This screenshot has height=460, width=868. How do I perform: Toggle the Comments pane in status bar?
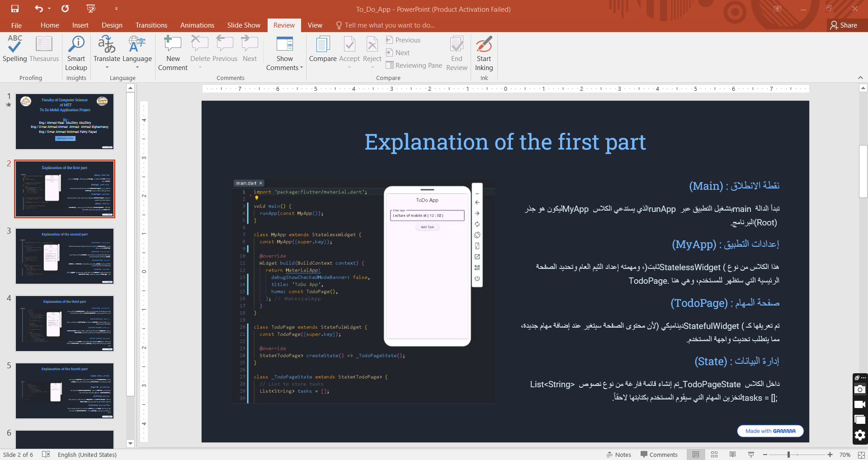659,455
